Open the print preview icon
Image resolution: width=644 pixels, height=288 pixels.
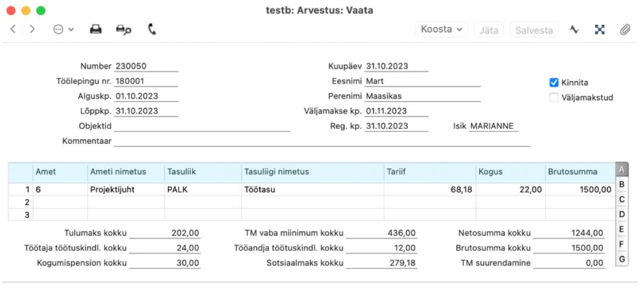(123, 29)
